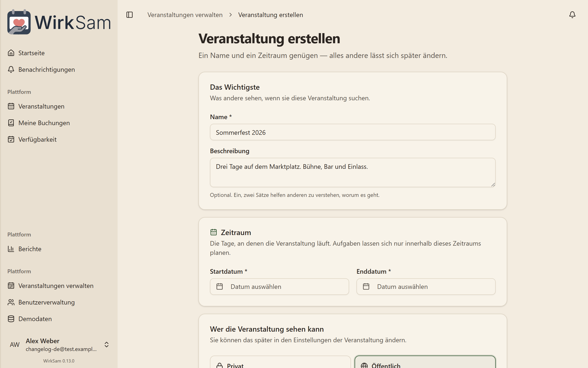588x368 pixels.
Task: Open Meine Buchungen menu item
Action: point(58,123)
